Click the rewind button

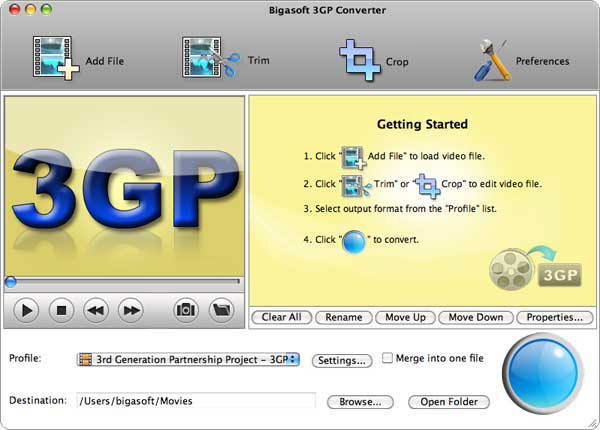click(x=96, y=310)
